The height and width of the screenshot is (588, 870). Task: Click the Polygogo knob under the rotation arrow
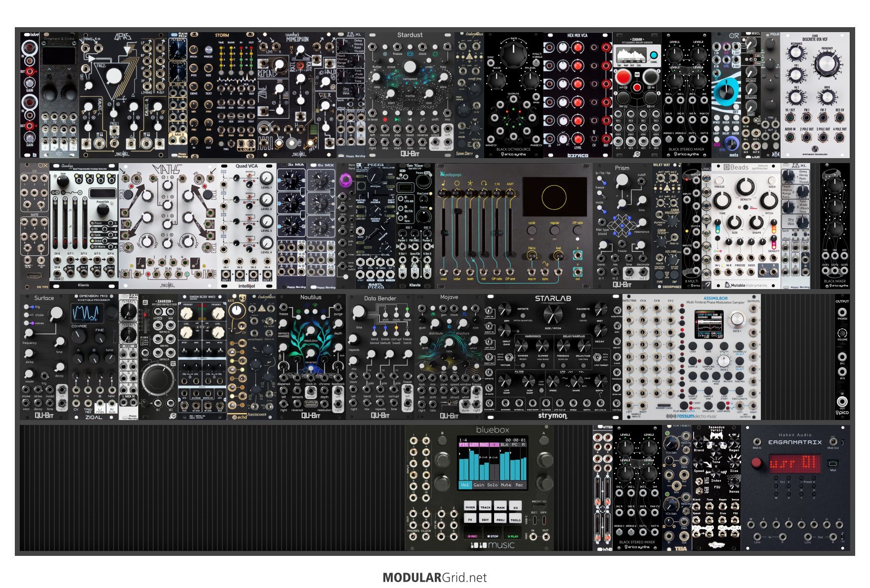click(x=484, y=194)
